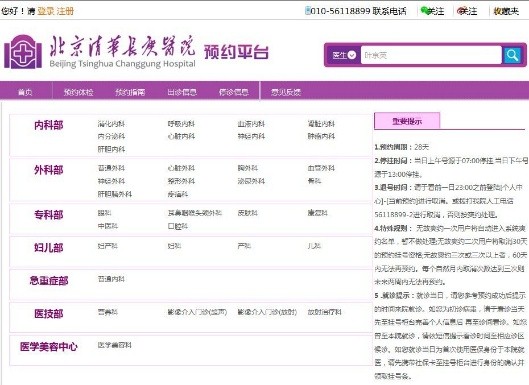Go to 预约体检 in navigation bar
Viewport: 529px width, 385px height.
click(x=78, y=92)
